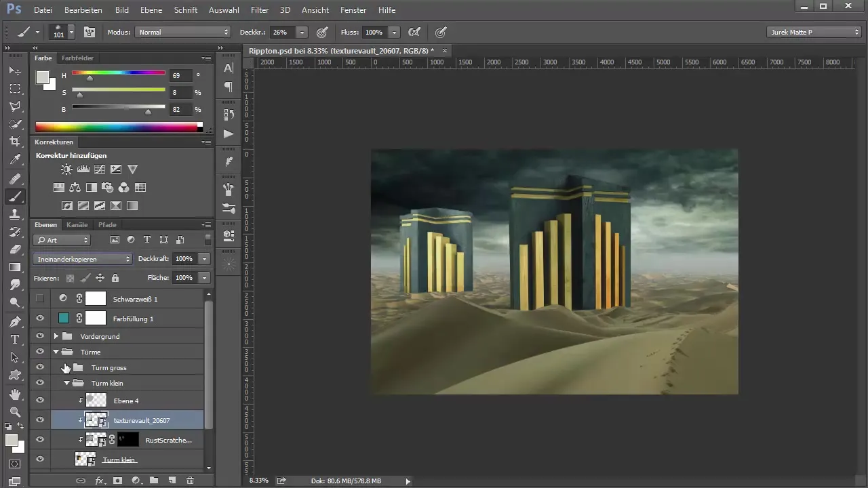
Task: Click the brightness B slider
Action: coord(119,107)
